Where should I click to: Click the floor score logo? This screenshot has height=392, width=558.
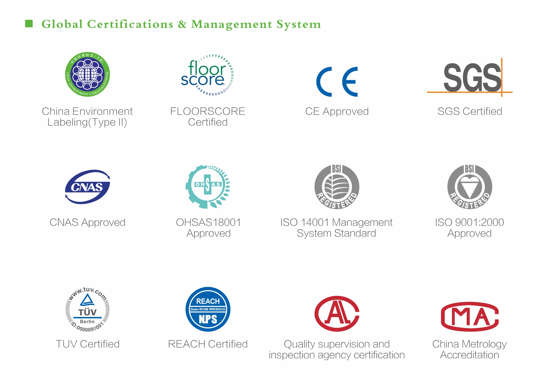coord(207,75)
